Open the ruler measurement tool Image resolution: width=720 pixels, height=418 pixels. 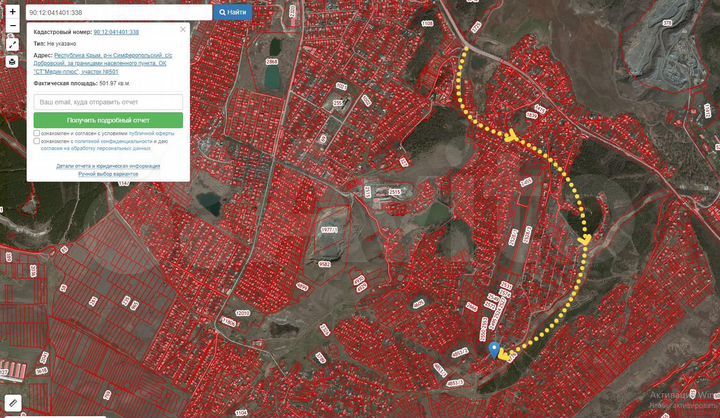tap(13, 402)
